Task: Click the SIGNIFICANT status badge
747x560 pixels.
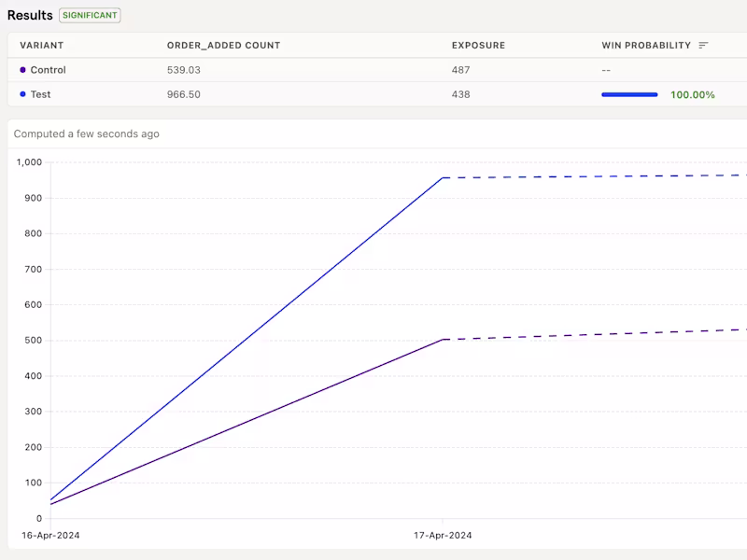Action: 90,15
